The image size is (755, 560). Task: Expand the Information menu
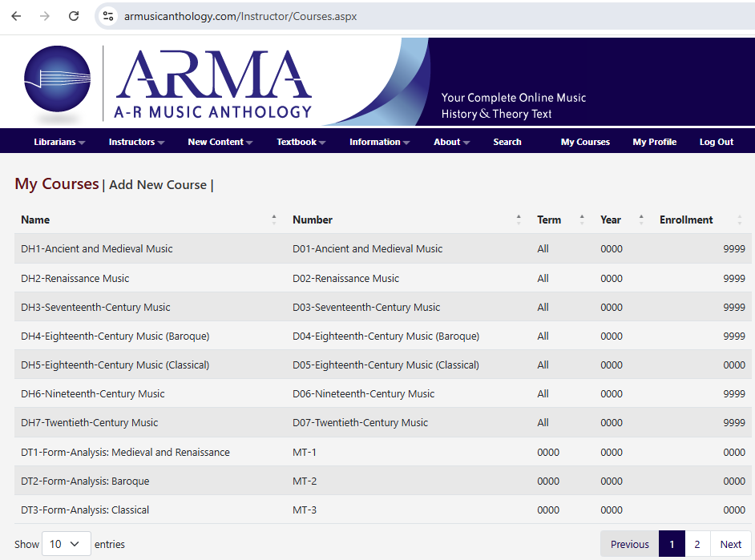[379, 142]
